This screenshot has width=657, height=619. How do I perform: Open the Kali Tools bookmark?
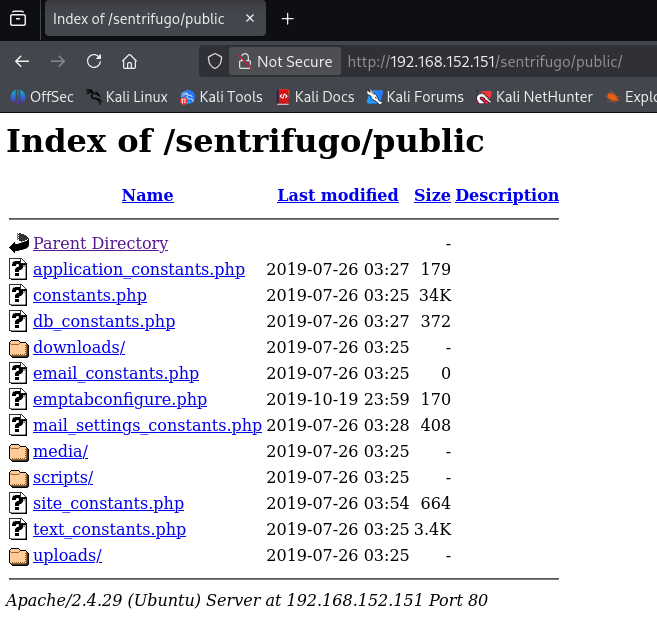[x=221, y=97]
